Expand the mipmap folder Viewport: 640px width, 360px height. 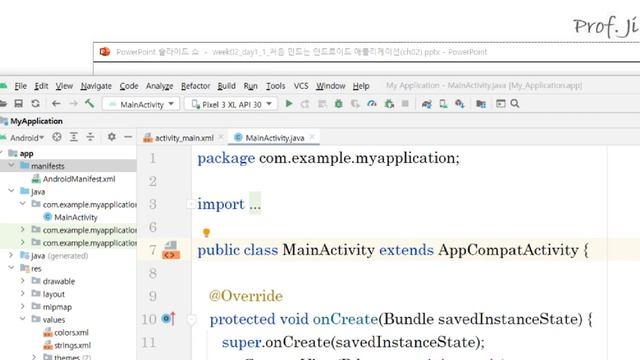pos(23,306)
